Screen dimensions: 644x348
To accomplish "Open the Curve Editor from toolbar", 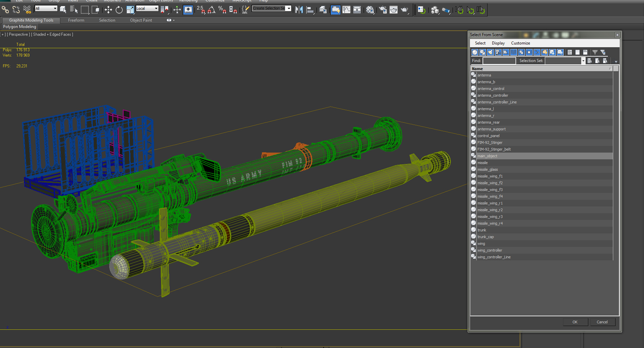I will point(346,10).
